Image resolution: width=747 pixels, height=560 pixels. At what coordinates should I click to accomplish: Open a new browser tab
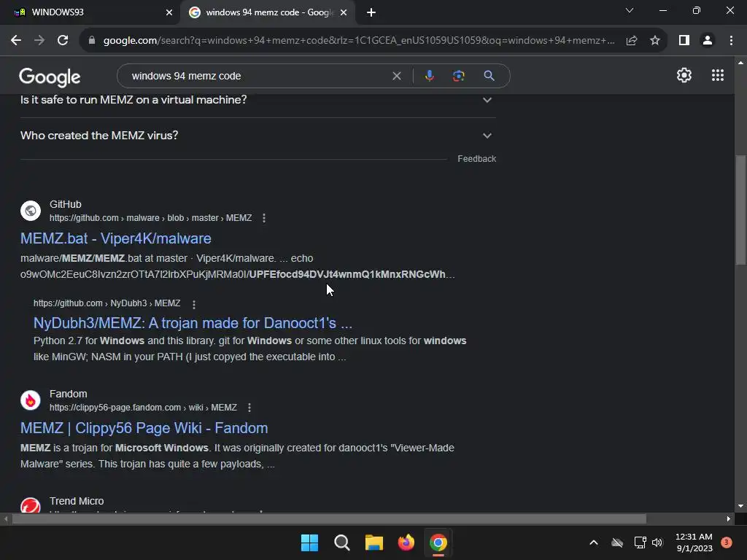(371, 12)
